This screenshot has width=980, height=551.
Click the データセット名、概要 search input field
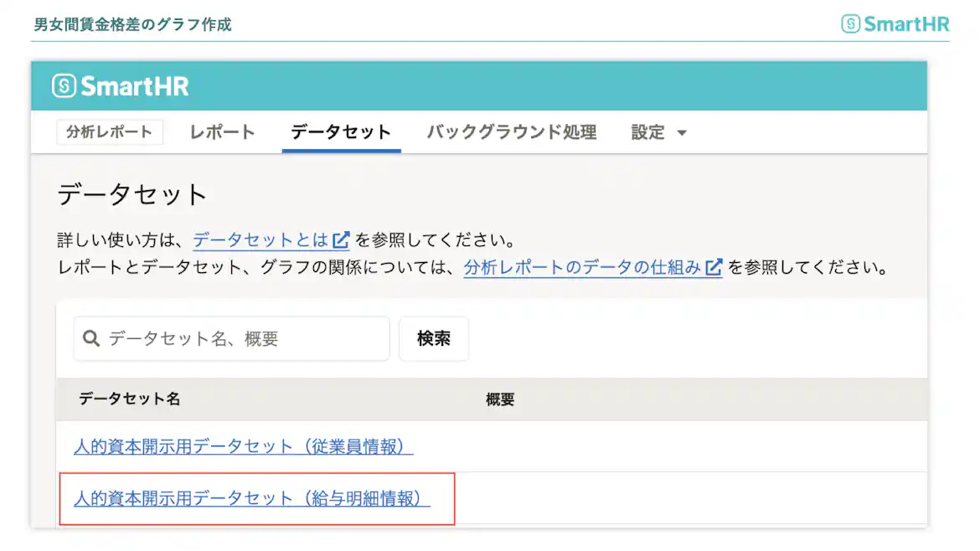point(235,337)
